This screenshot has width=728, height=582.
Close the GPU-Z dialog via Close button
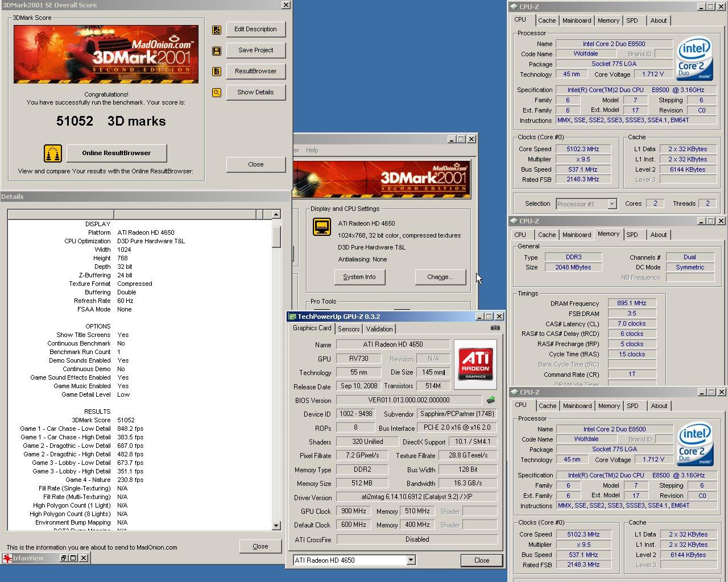pos(482,560)
